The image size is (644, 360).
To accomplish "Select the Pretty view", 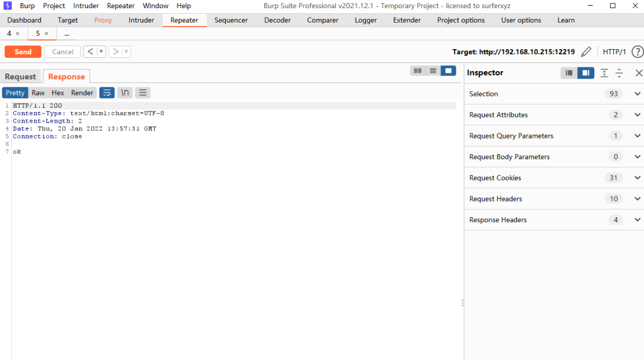I will click(x=15, y=93).
